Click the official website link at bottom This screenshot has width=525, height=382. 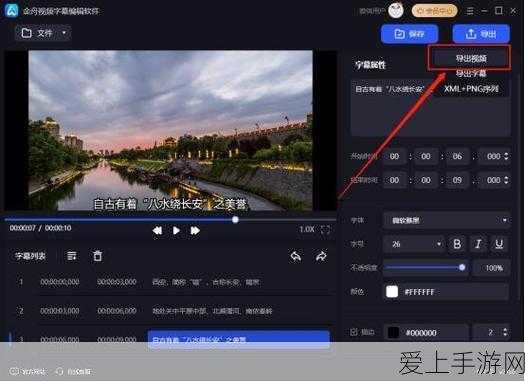[x=27, y=371]
